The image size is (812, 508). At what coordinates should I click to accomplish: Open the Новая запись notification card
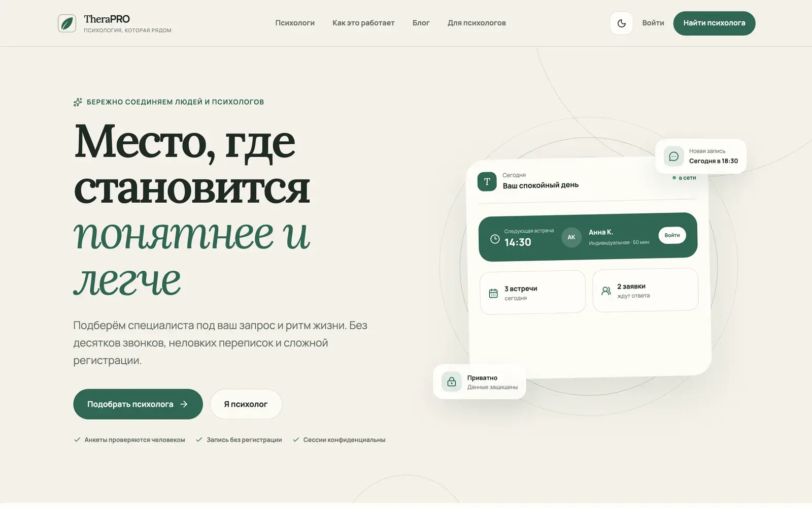coord(701,156)
